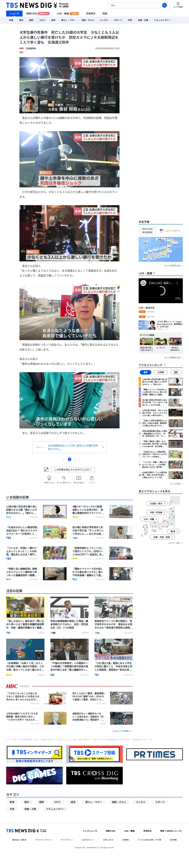189x868 pixels.
Task: Click the もっと動画を見る link
Action: [x=174, y=357]
